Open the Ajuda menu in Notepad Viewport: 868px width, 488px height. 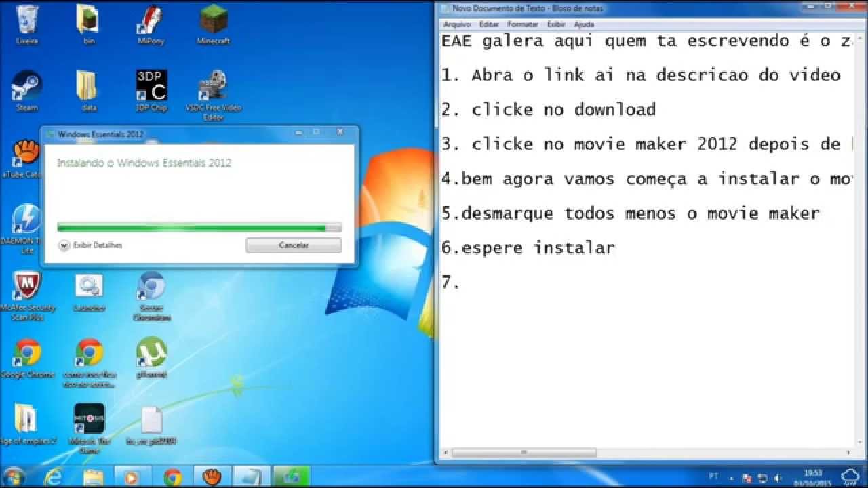584,24
